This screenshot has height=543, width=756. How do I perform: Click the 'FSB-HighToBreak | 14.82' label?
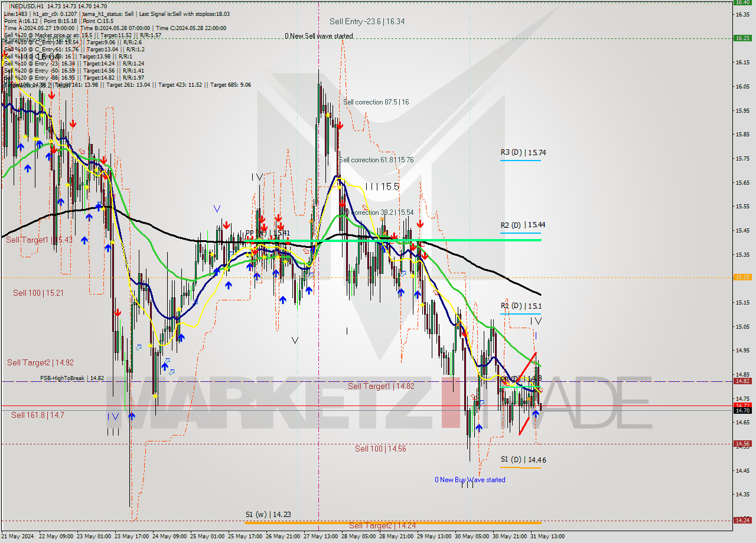pyautogui.click(x=72, y=378)
